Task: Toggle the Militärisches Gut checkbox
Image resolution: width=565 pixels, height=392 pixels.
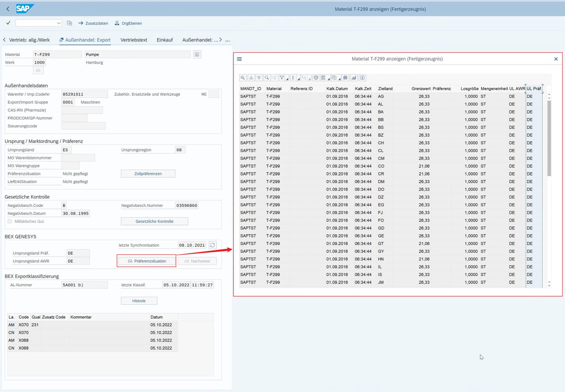Action: point(10,221)
